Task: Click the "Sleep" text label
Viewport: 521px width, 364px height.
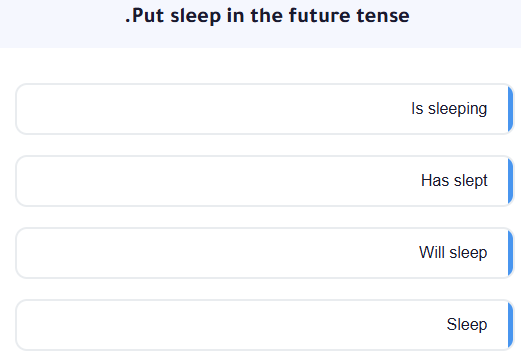Action: (x=467, y=325)
